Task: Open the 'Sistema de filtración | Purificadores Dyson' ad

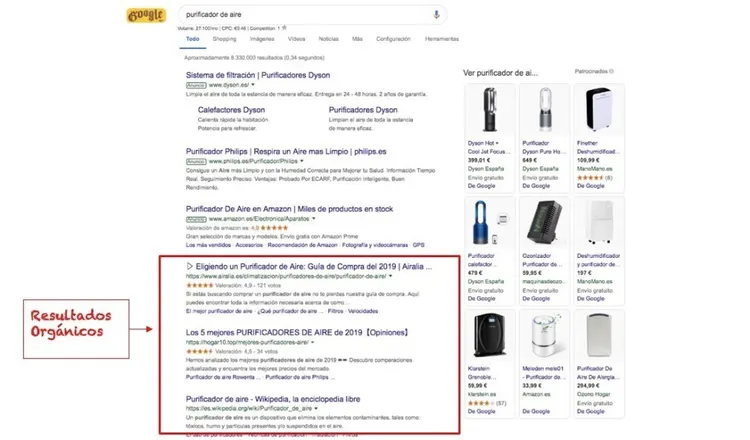Action: 258,75
